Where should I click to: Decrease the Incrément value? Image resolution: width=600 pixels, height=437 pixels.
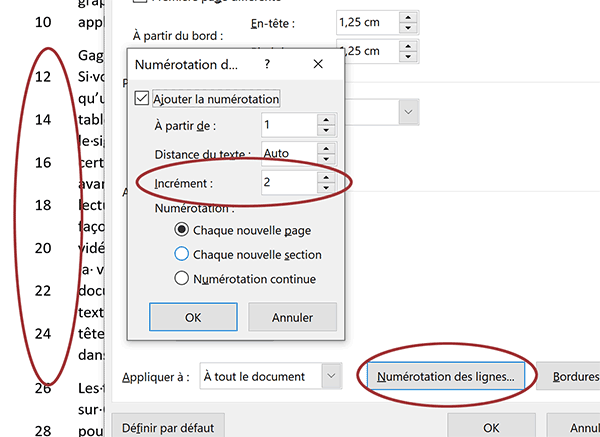coord(326,188)
